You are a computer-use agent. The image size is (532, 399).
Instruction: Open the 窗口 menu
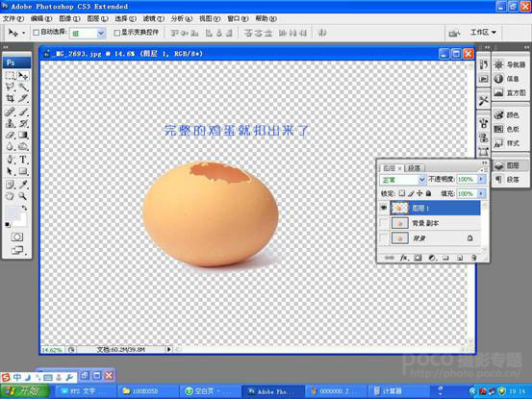point(238,18)
